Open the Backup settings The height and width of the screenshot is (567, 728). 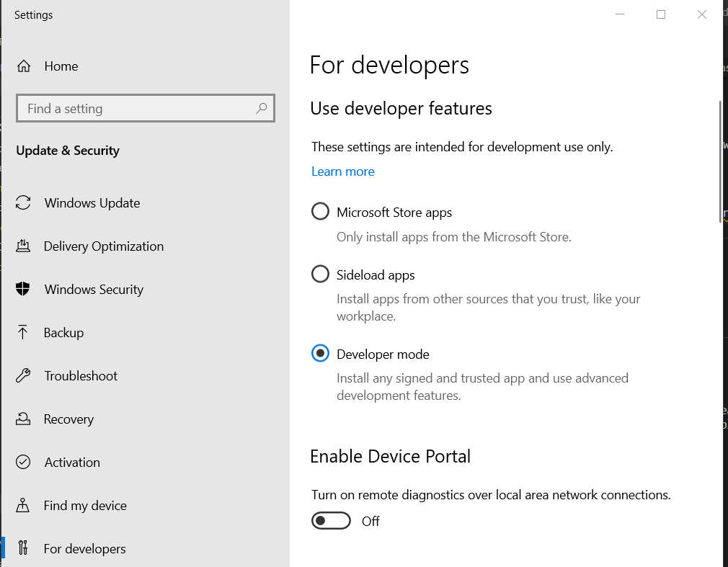[145, 332]
